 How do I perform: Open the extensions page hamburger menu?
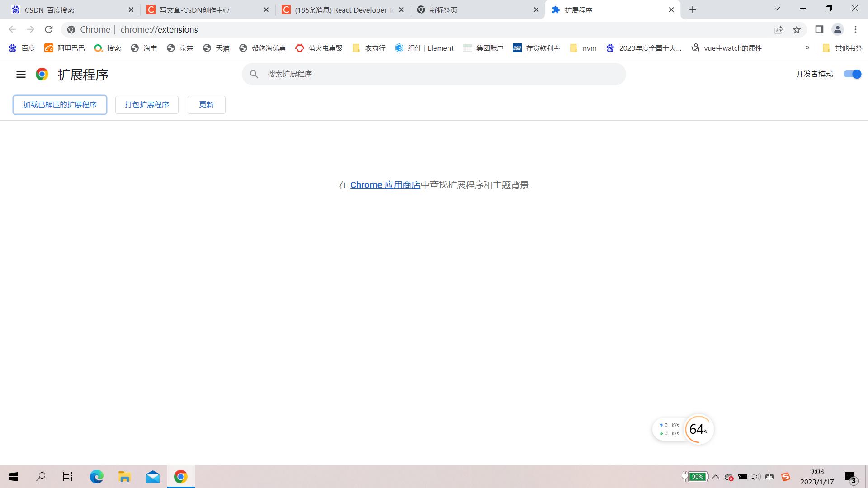click(21, 75)
